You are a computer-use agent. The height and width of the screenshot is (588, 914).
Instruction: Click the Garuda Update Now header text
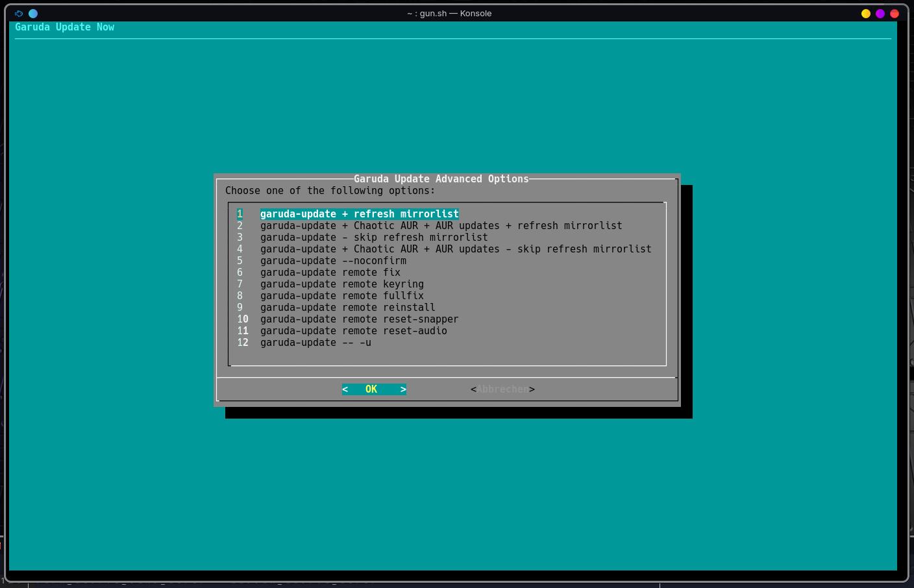click(x=65, y=27)
